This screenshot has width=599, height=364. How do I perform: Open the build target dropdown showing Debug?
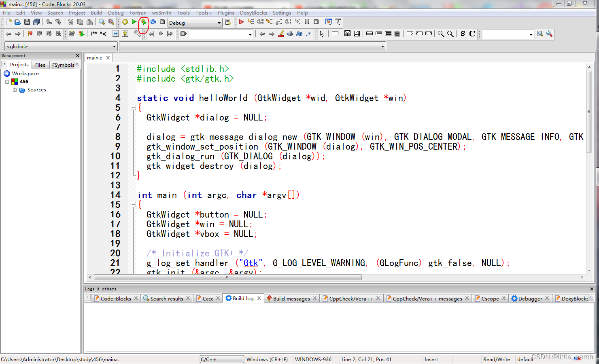195,23
